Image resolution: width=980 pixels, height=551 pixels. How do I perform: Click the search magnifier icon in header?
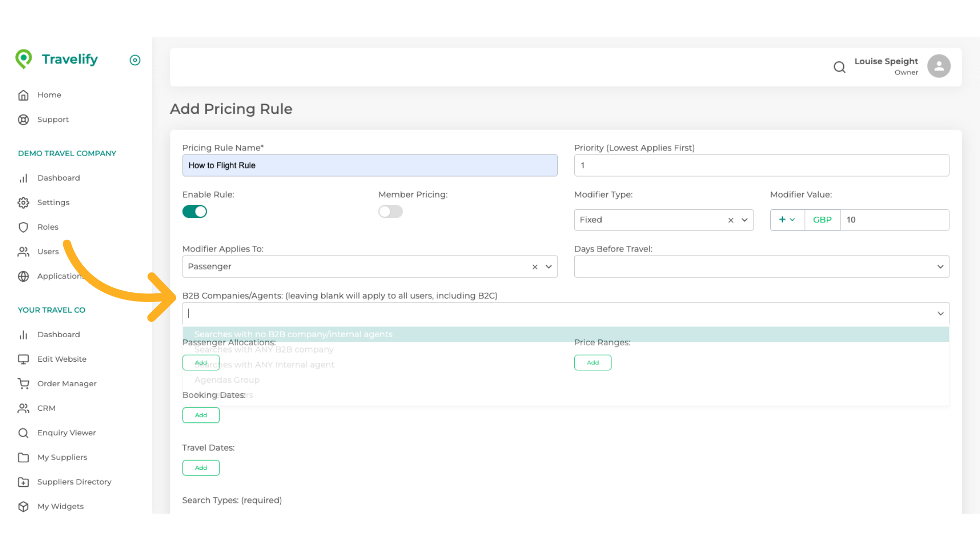pos(839,67)
